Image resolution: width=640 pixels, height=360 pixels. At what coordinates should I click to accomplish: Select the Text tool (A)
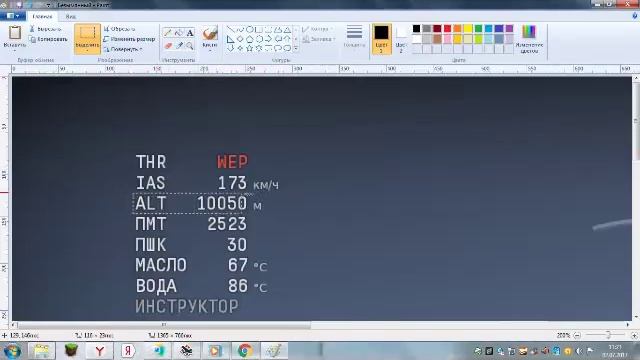[x=190, y=33]
